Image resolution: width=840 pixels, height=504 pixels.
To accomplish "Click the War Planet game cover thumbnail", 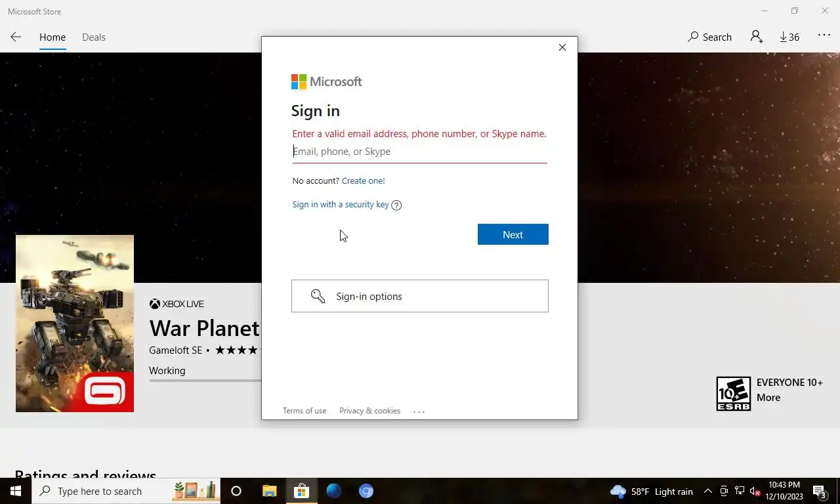I will [75, 324].
